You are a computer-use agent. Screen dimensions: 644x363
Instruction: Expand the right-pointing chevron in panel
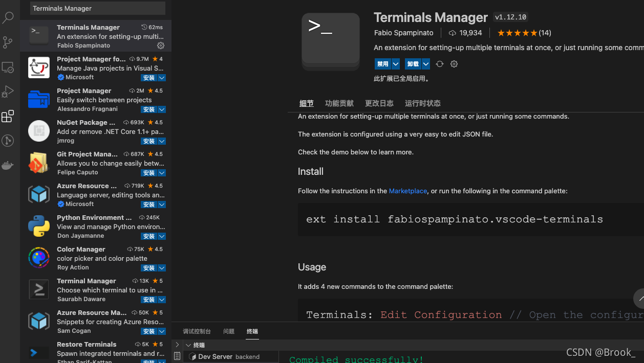[177, 345]
